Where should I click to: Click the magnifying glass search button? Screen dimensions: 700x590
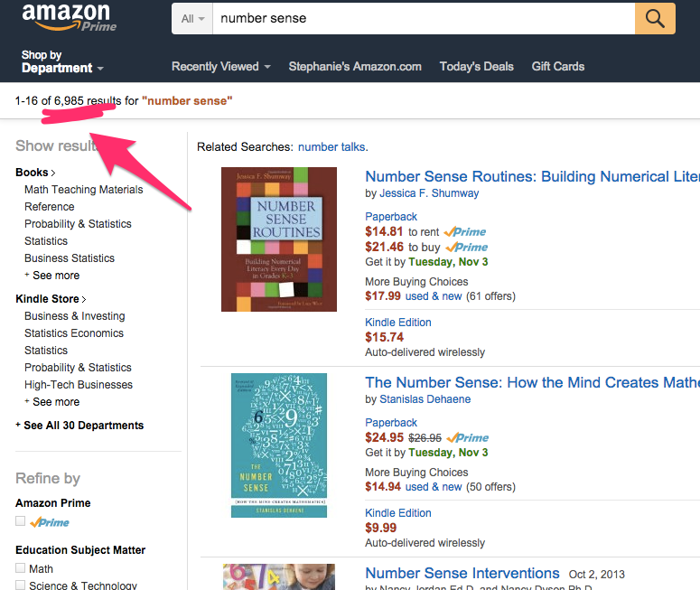[655, 18]
